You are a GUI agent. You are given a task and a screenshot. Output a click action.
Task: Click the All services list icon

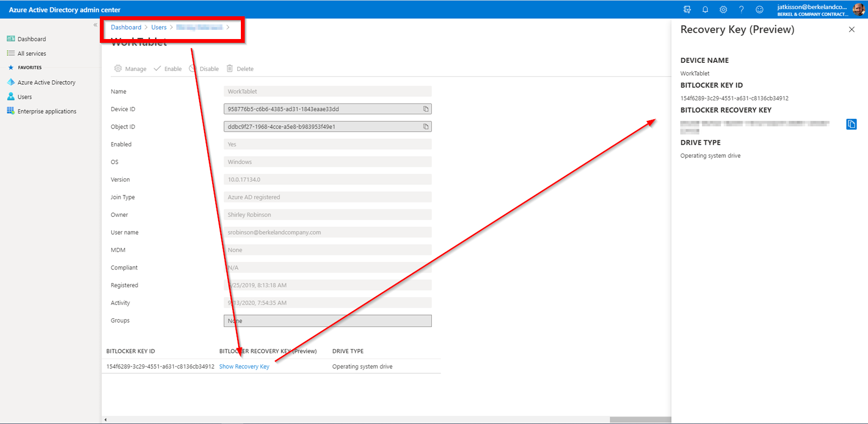pos(11,53)
